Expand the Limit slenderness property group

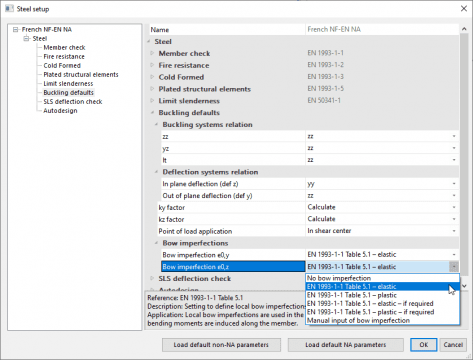click(152, 101)
